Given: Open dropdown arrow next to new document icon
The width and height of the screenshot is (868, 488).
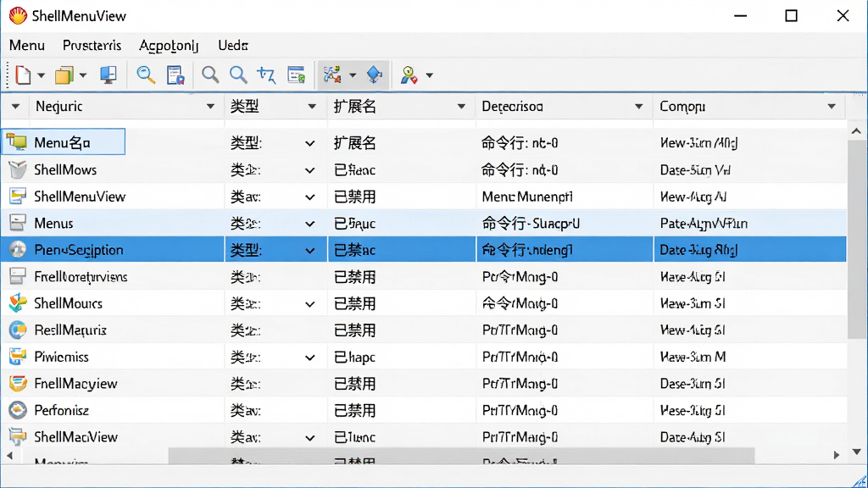Looking at the screenshot, I should coord(41,75).
